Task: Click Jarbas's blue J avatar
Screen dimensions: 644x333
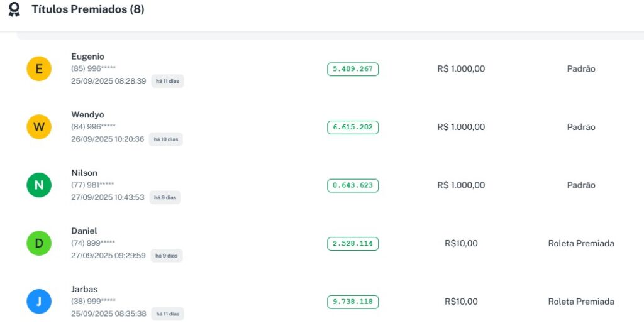Action: click(x=39, y=302)
